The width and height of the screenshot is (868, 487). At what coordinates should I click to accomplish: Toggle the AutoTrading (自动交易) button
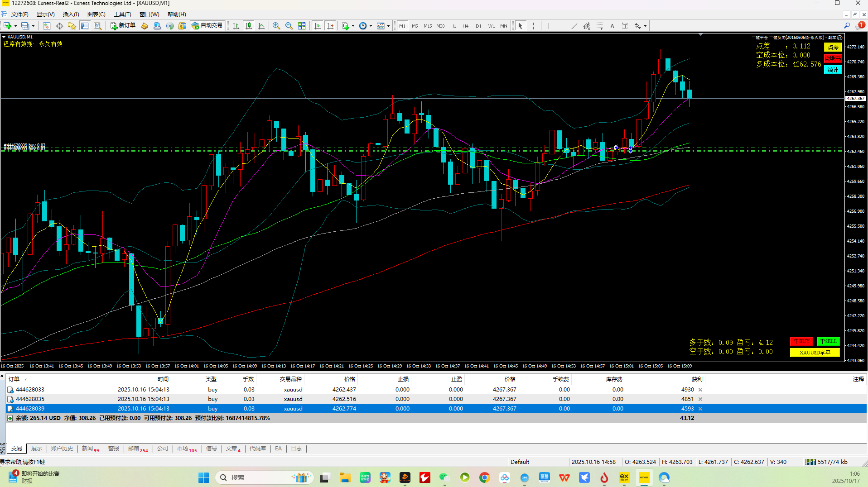point(207,26)
